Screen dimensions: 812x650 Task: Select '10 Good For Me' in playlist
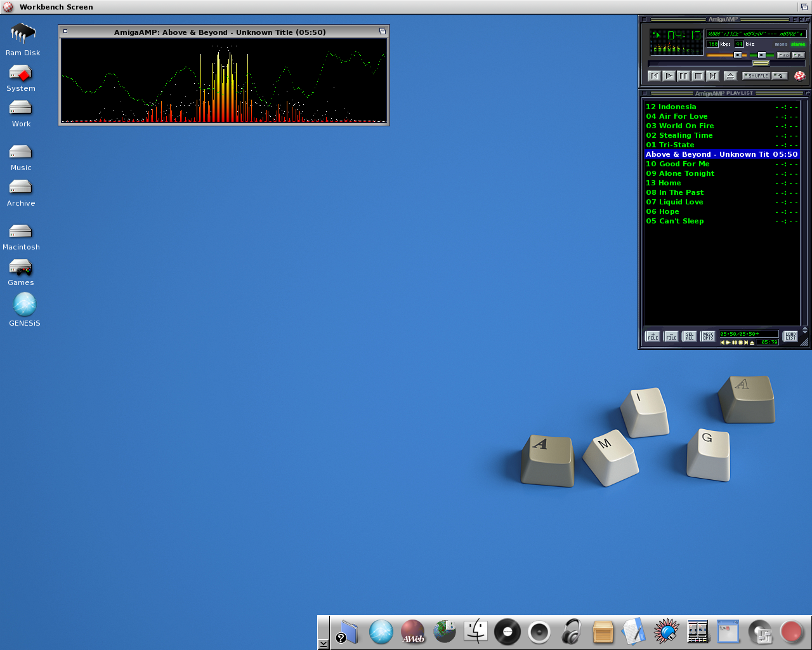tap(721, 164)
